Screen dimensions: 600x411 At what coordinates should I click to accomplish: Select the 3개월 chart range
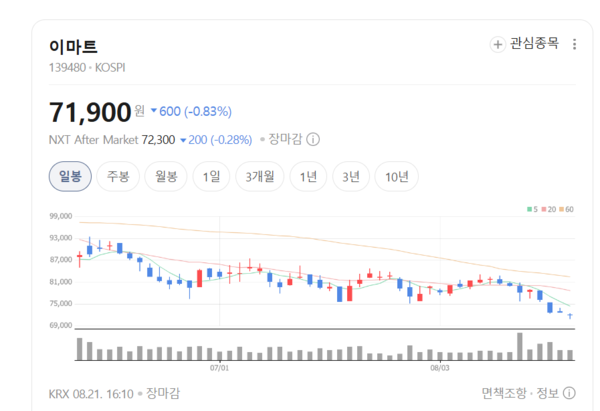point(260,176)
